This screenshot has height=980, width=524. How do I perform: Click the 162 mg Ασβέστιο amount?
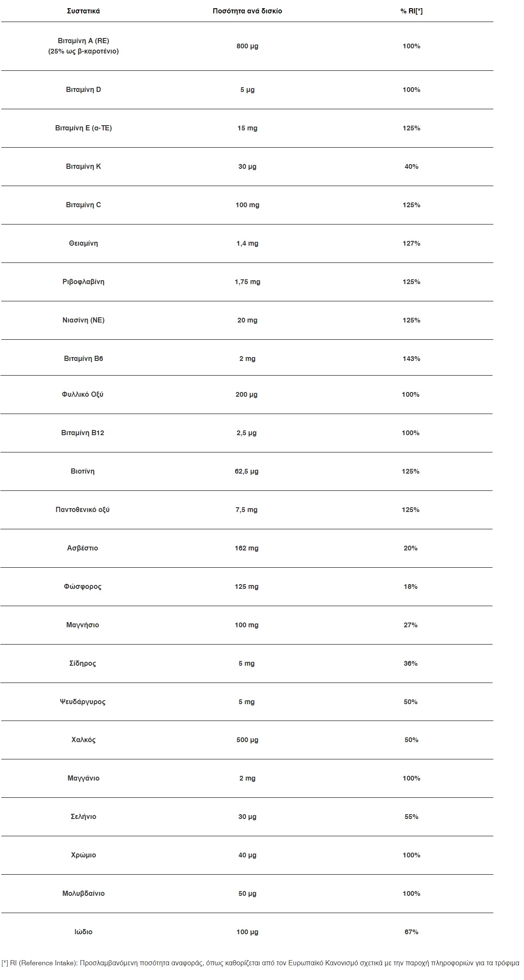[x=246, y=548]
